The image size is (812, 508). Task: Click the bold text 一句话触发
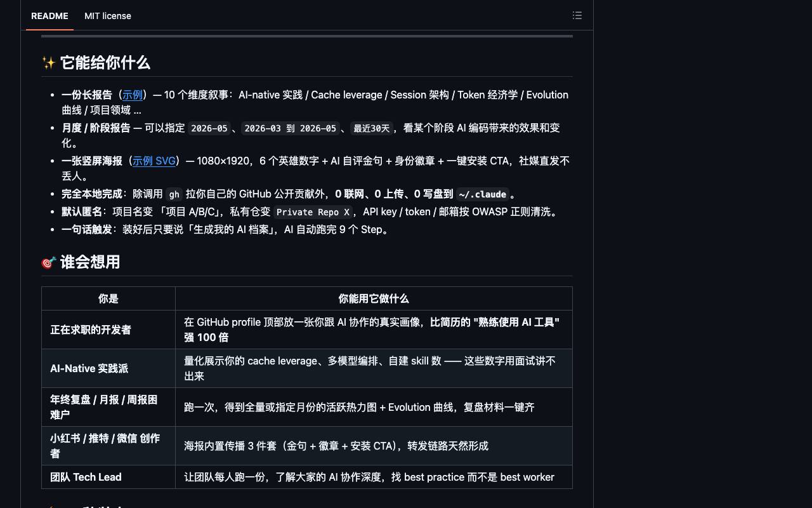(x=87, y=229)
